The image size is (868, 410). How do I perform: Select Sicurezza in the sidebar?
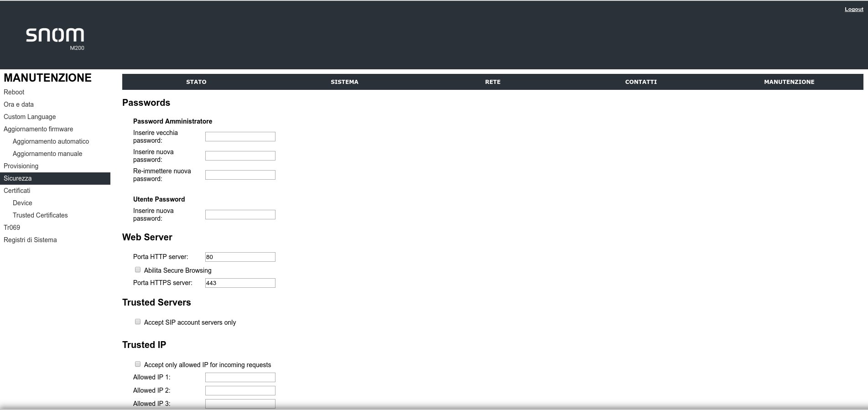(x=55, y=178)
